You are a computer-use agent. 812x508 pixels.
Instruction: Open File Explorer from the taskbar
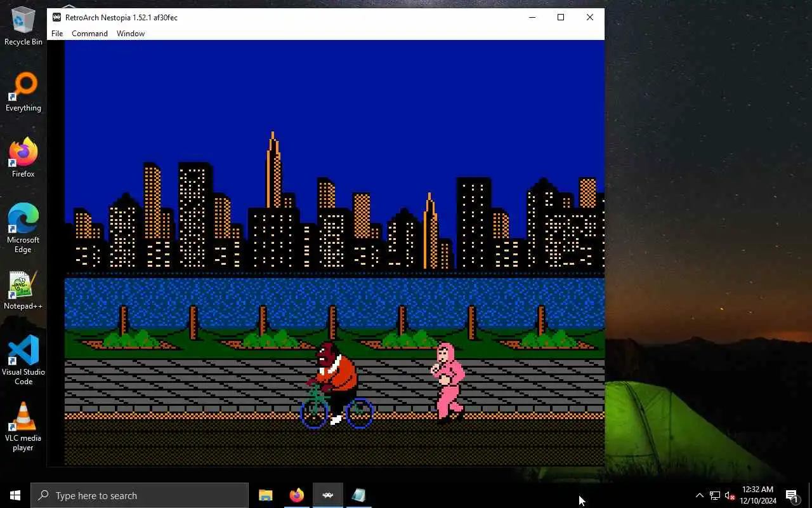coord(266,495)
